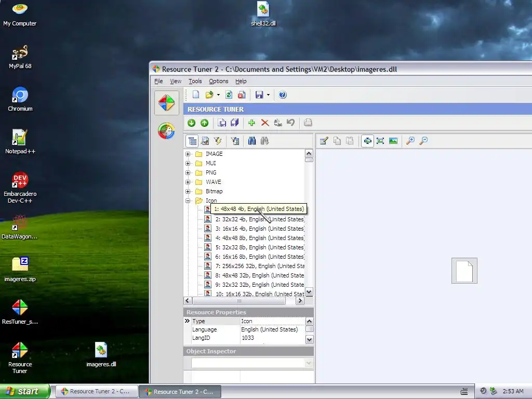The width and height of the screenshot is (532, 399).
Task: Click the Close file red X document icon
Action: (x=242, y=95)
